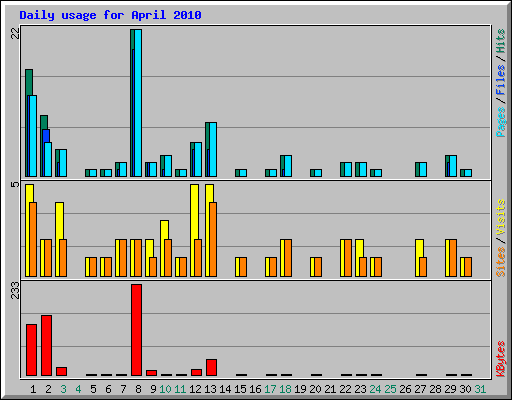Click day label '13' on the x-axis
Viewport: 512px width, 400px height.
coord(210,389)
